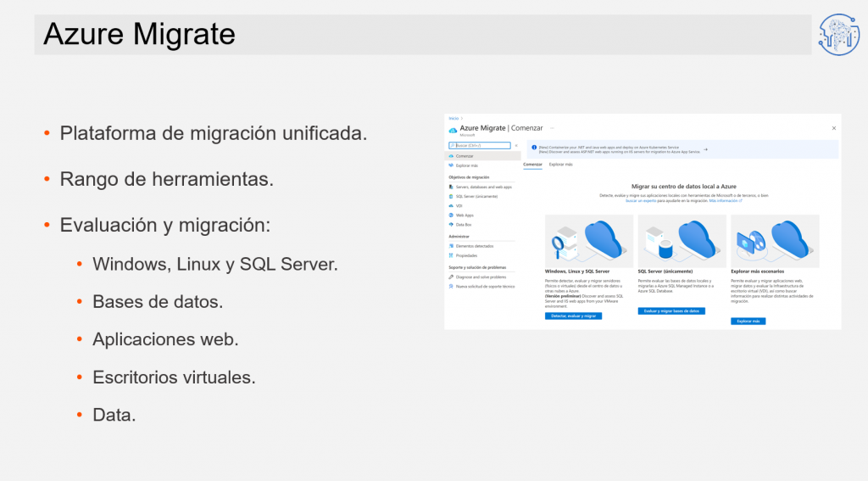Viewport: 868px width, 481px height.
Task: Click the 'Windows, Linux y SQL Server' card heading
Action: pyautogui.click(x=576, y=271)
